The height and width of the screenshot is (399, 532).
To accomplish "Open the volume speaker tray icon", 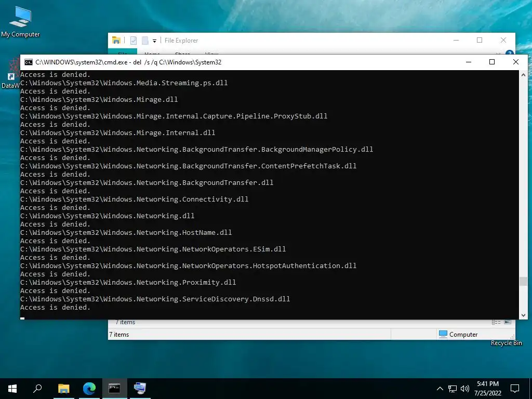I will 465,389.
